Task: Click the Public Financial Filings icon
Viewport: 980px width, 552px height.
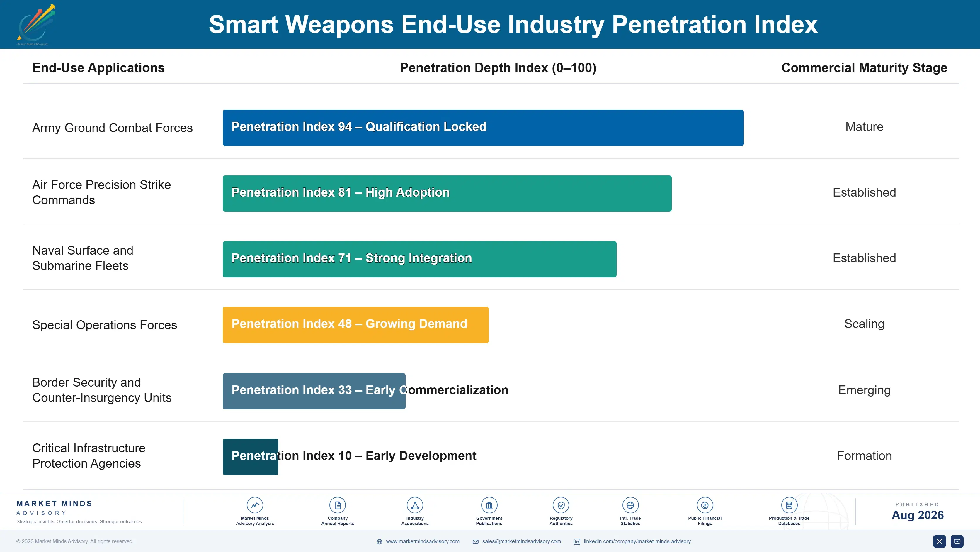Action: [705, 505]
